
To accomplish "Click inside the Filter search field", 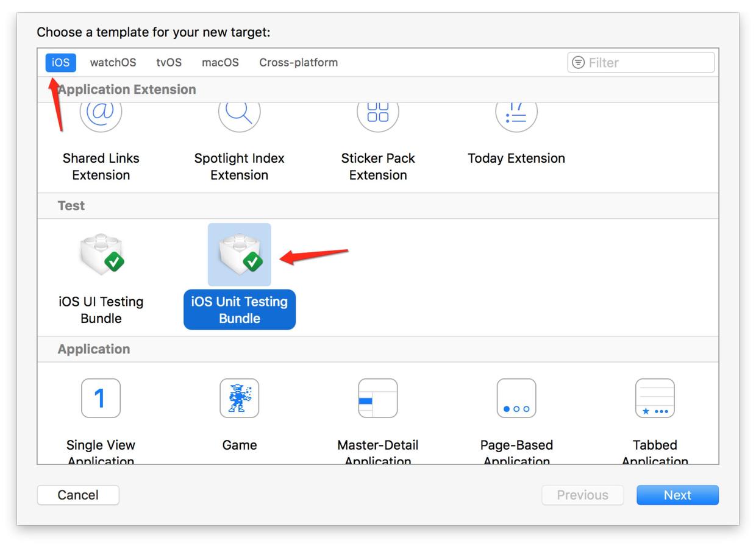I will pyautogui.click(x=646, y=62).
